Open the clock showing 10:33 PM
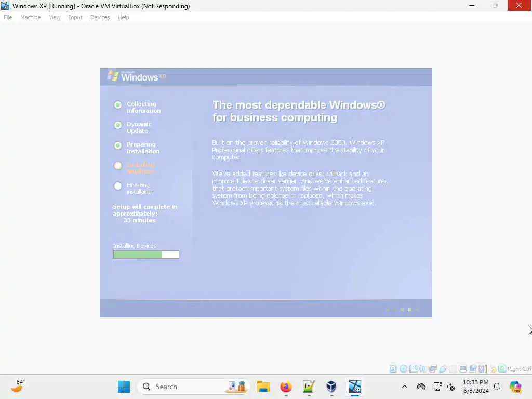This screenshot has height=399, width=532. click(476, 387)
